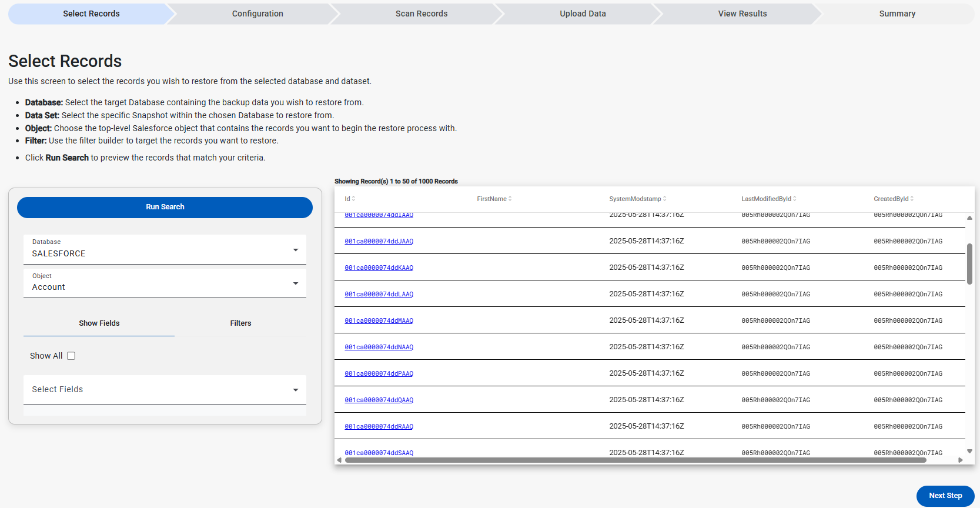
Task: Sort by the Id column sort icon
Action: pos(353,199)
